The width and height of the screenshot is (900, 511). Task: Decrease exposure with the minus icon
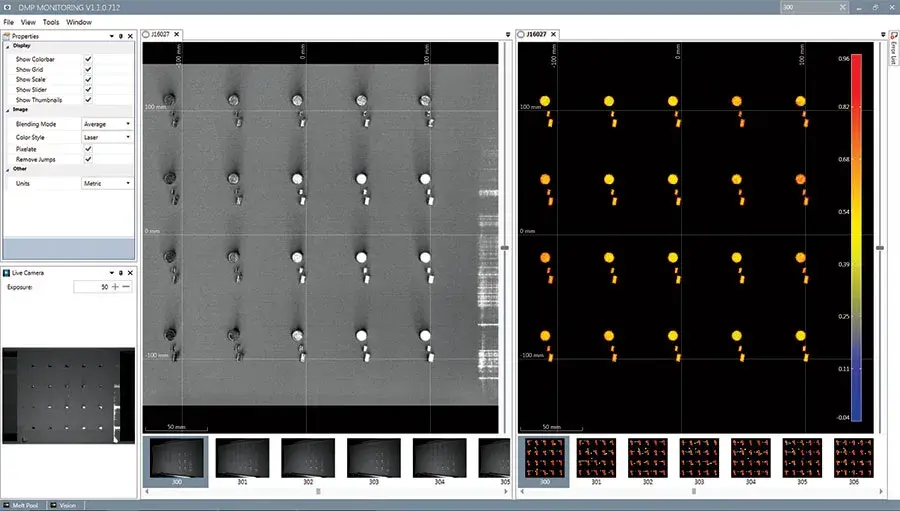tap(126, 287)
